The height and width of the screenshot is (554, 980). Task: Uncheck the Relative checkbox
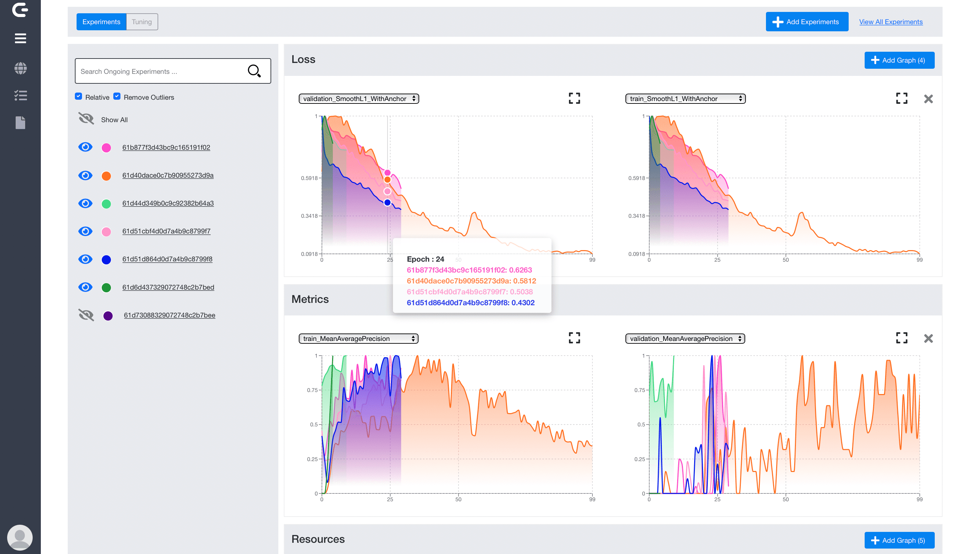pyautogui.click(x=78, y=97)
